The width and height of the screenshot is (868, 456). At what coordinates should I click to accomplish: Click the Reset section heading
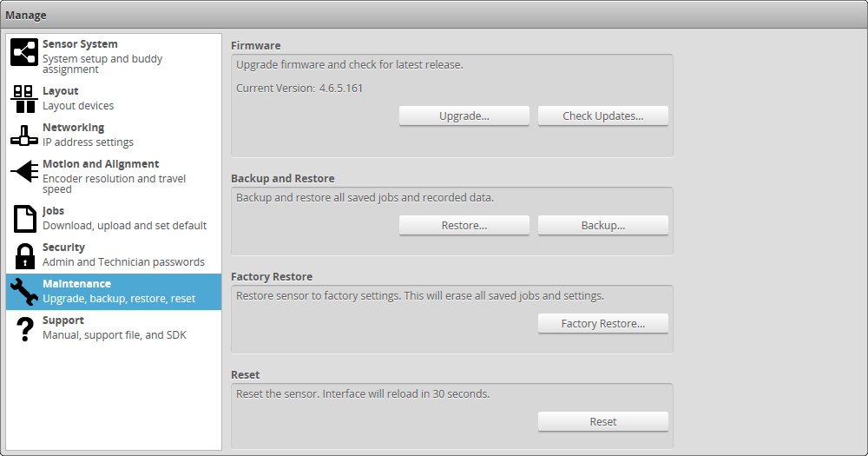click(x=246, y=374)
